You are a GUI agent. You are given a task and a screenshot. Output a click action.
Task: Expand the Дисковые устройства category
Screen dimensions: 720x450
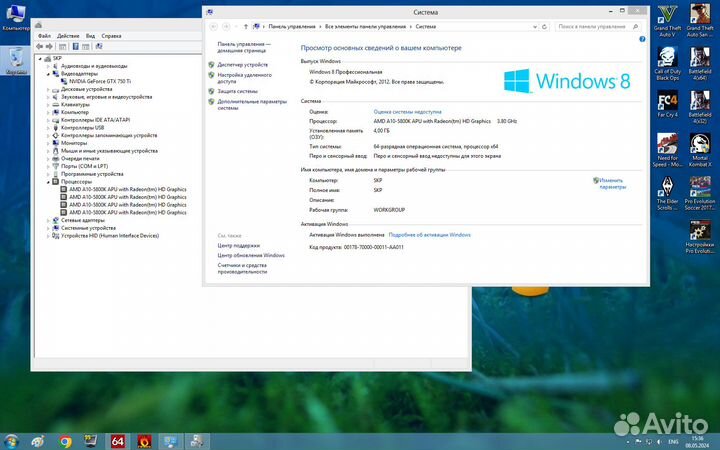tap(48, 90)
